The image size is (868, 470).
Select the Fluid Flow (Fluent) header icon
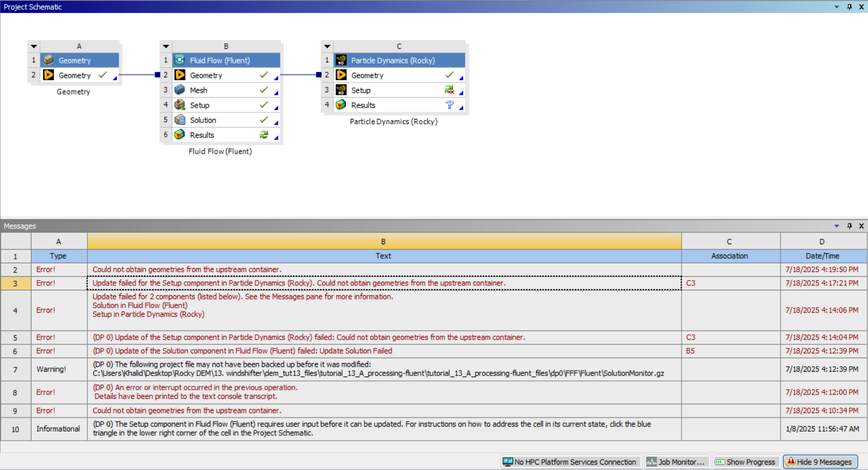click(x=179, y=60)
